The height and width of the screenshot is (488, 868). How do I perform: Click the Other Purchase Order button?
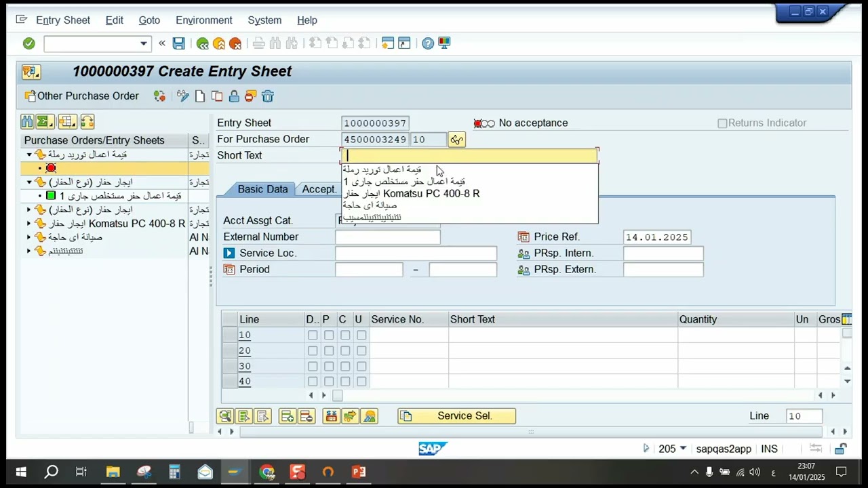point(81,96)
